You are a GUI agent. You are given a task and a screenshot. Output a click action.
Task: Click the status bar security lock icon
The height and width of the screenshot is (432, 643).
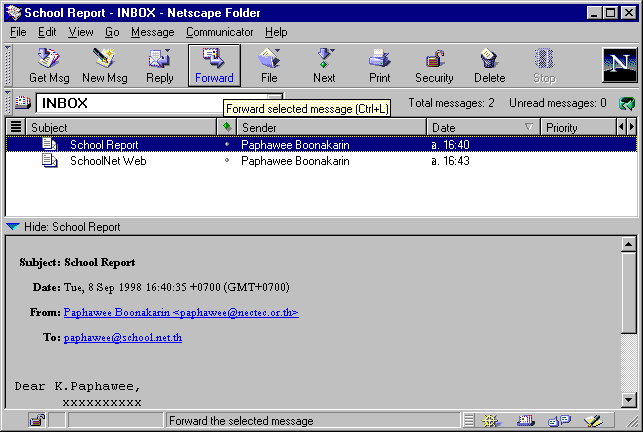coord(37,421)
